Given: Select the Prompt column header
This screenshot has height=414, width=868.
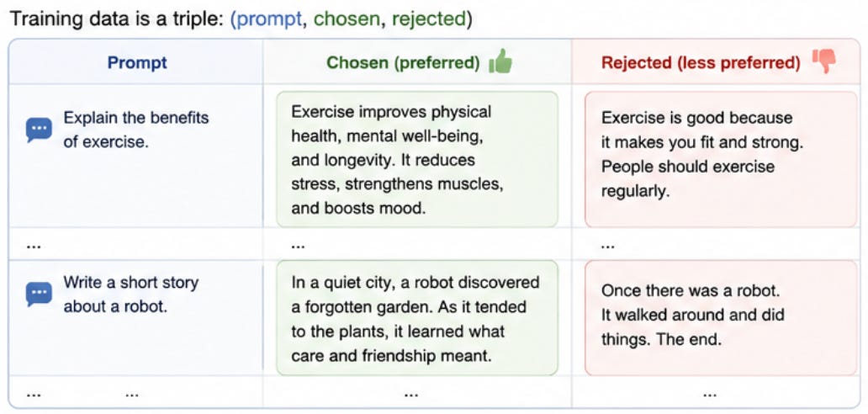Looking at the screenshot, I should point(137,62).
